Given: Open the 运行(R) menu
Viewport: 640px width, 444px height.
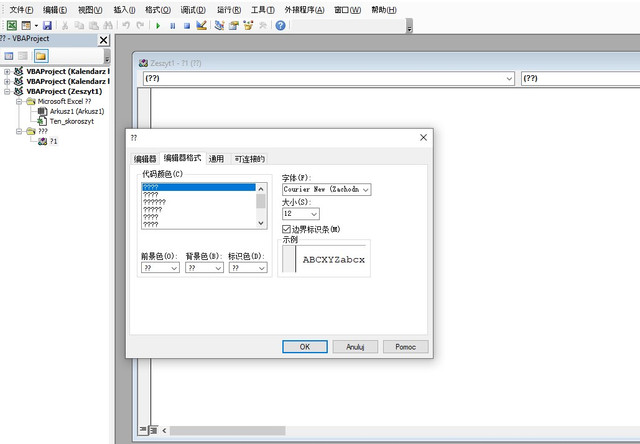Looking at the screenshot, I should [x=229, y=10].
